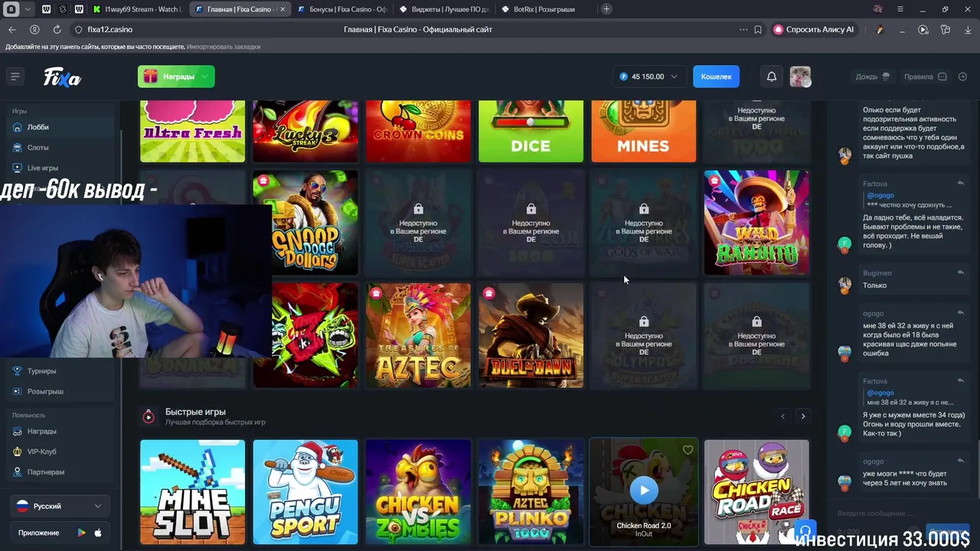Screen dimensions: 980x551
Task: Play Chicken Road 2.0
Action: click(x=644, y=491)
